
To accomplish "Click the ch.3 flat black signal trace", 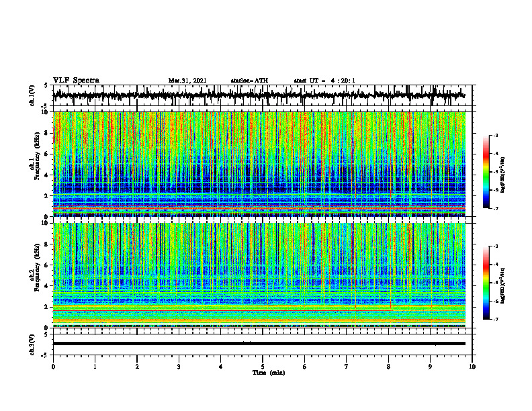I will tap(259, 344).
